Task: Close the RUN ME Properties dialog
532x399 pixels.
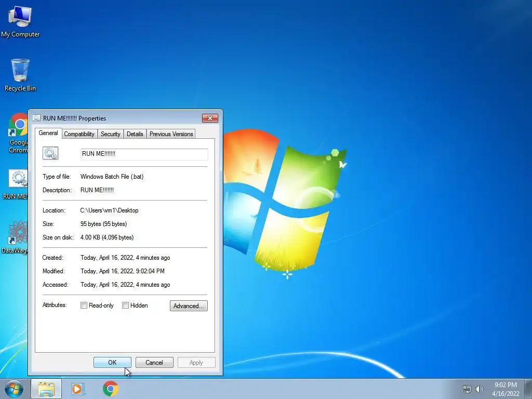Action: pyautogui.click(x=210, y=118)
